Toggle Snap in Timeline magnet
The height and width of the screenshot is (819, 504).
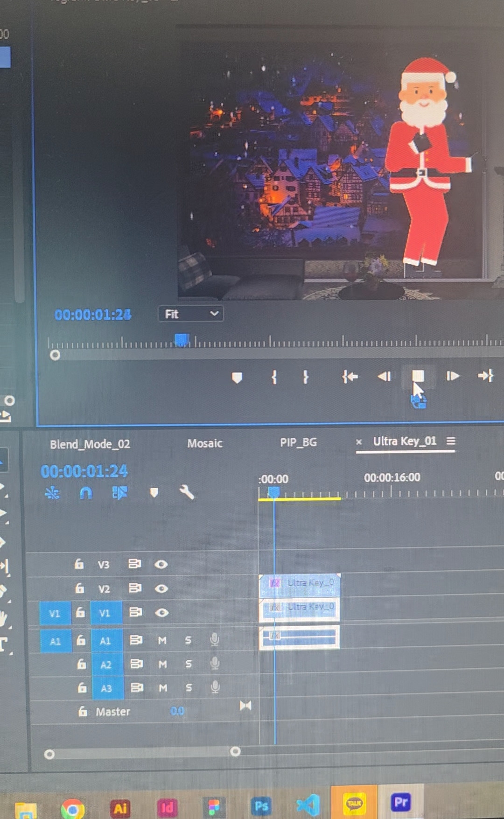click(x=86, y=493)
